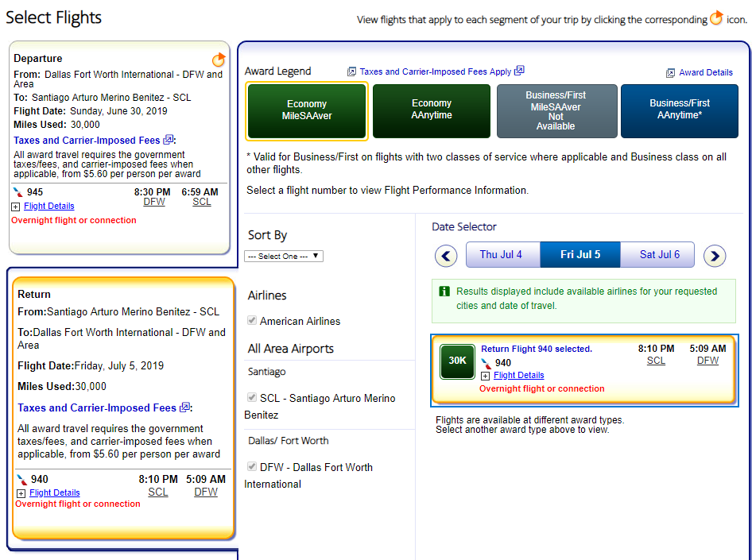Open the Sort By select dropdown
The height and width of the screenshot is (560, 752).
pyautogui.click(x=284, y=256)
